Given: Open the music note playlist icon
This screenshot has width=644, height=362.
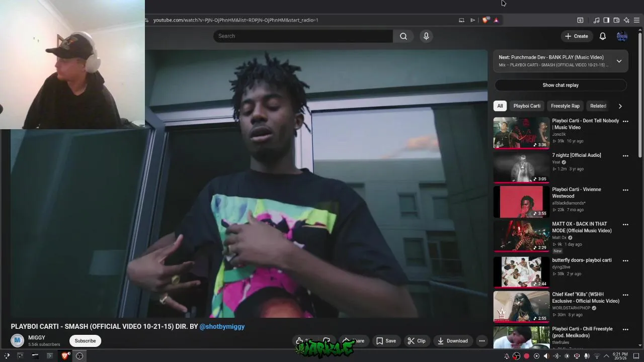Looking at the screenshot, I should coord(596,20).
